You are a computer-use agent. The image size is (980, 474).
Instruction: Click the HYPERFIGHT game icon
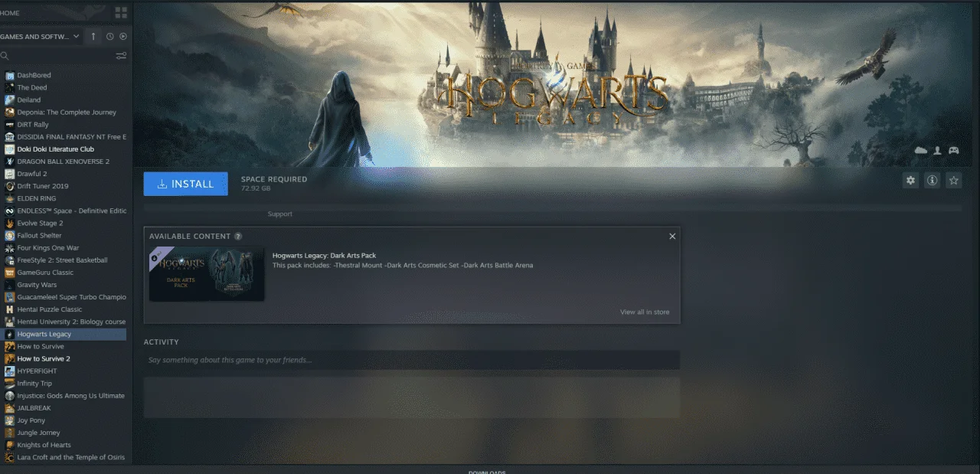(x=9, y=371)
